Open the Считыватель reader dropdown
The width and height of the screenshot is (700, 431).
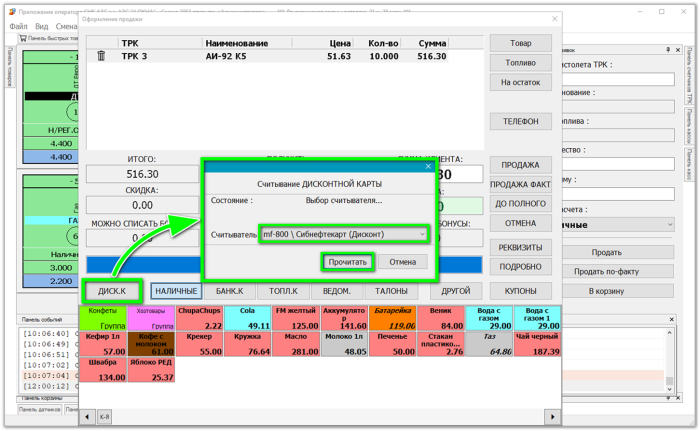pos(344,234)
